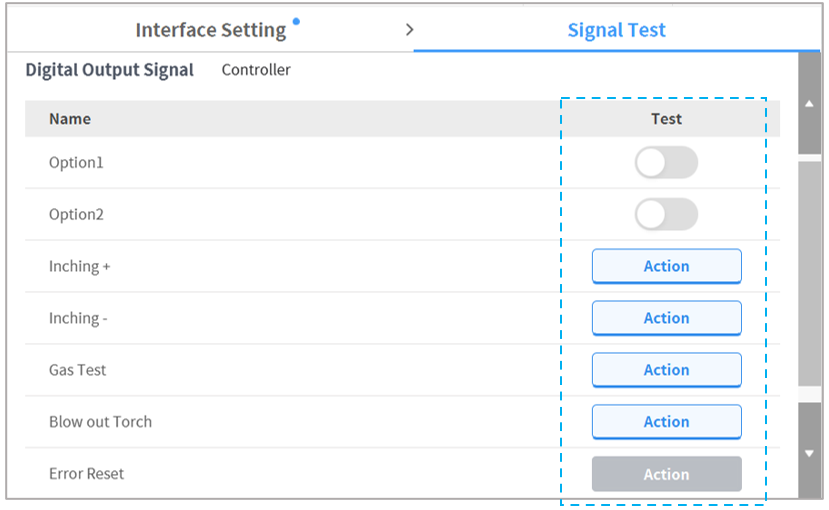The width and height of the screenshot is (829, 510).
Task: Toggle the Option1 test switch
Action: 666,163
